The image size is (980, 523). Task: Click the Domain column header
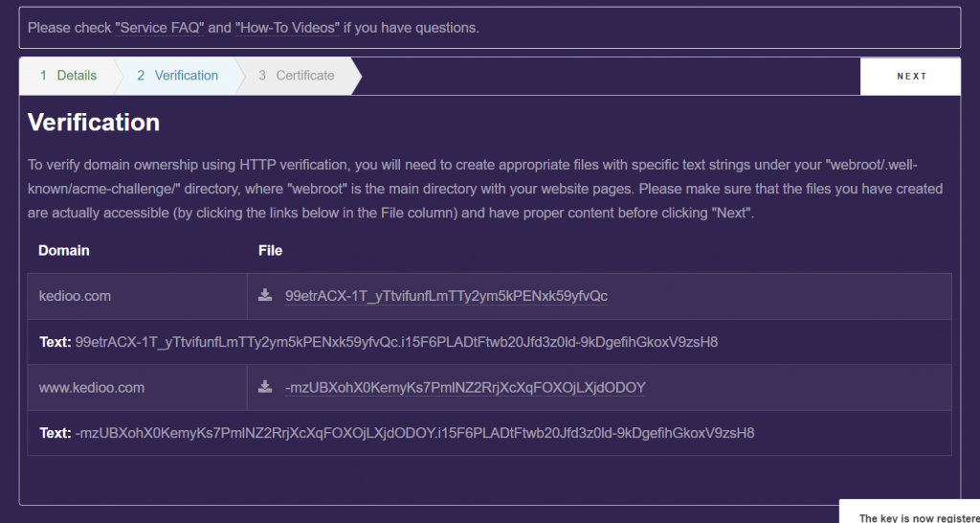tap(64, 250)
